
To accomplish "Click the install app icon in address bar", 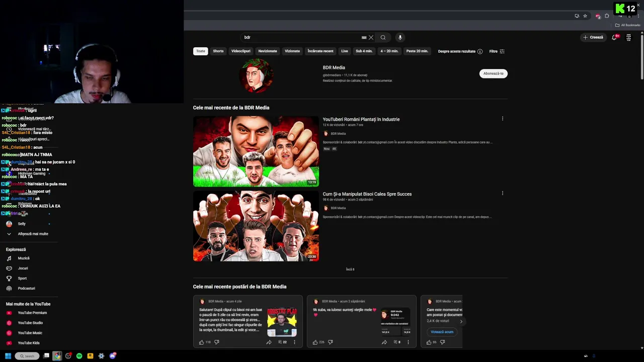I will (x=577, y=16).
